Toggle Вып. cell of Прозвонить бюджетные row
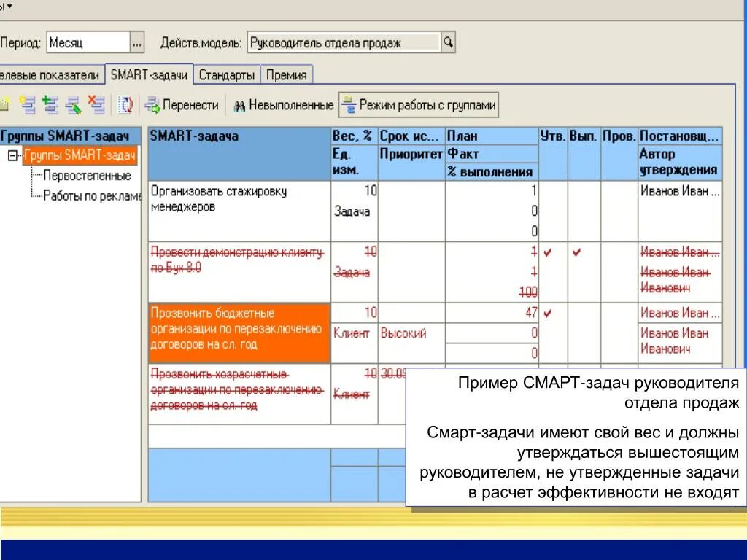 (x=584, y=332)
